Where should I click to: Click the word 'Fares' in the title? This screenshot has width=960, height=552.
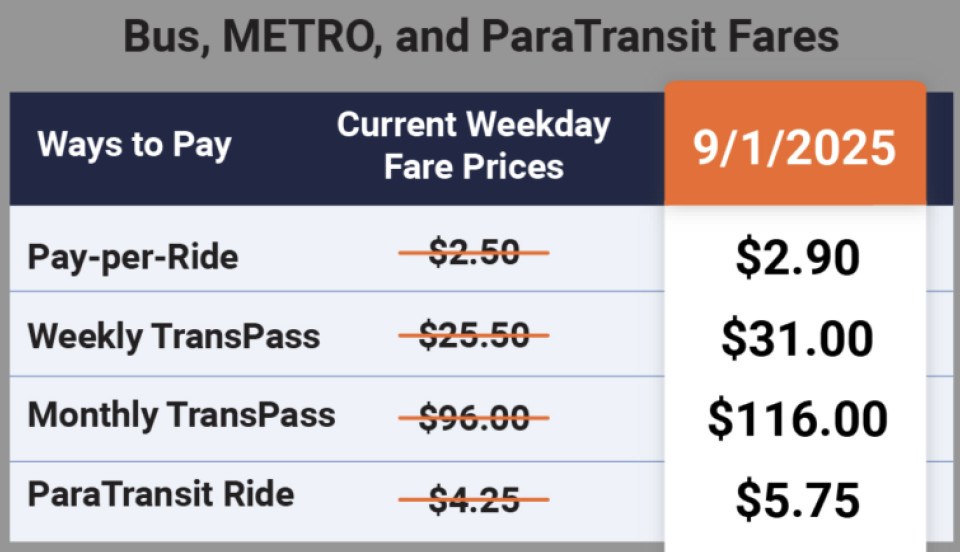coord(784,37)
